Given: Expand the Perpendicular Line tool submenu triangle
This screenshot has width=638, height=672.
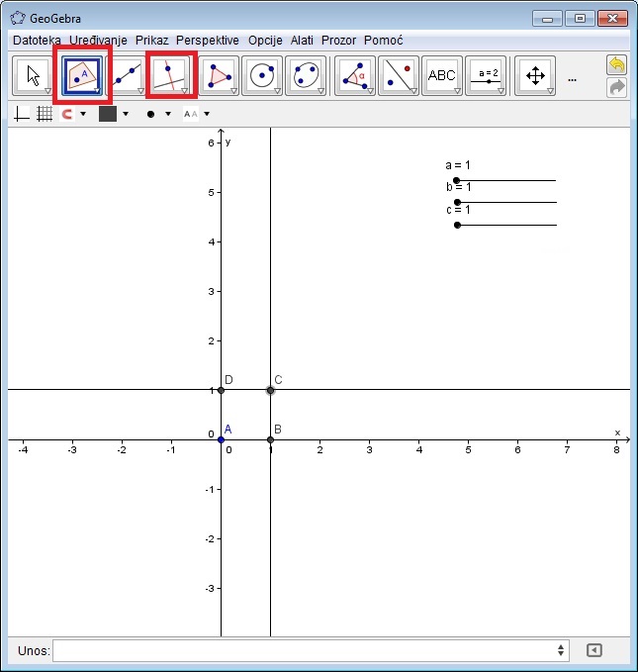Looking at the screenshot, I should [184, 91].
